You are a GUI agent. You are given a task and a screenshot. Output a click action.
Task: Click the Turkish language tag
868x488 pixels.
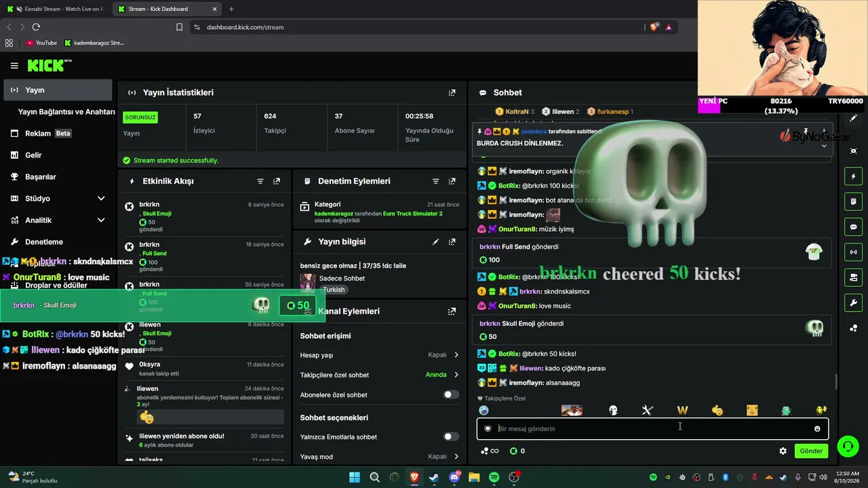(x=333, y=289)
